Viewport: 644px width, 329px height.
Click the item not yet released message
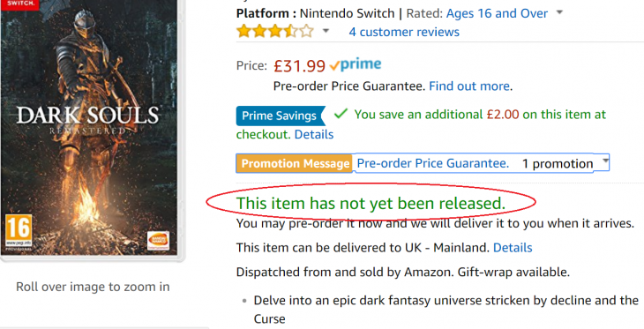coord(371,204)
